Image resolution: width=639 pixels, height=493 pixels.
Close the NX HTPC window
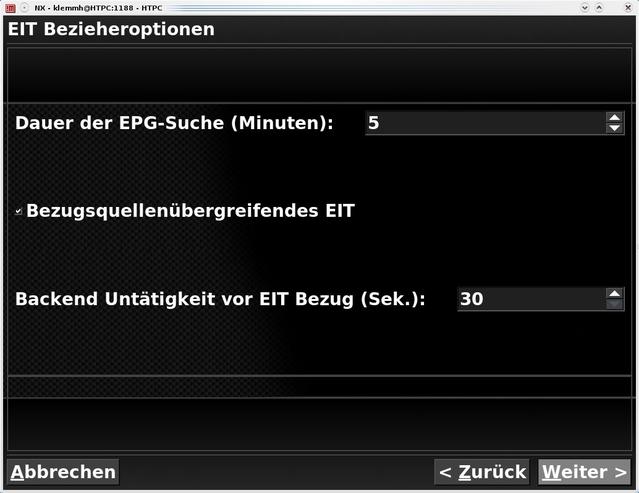click(628, 7)
